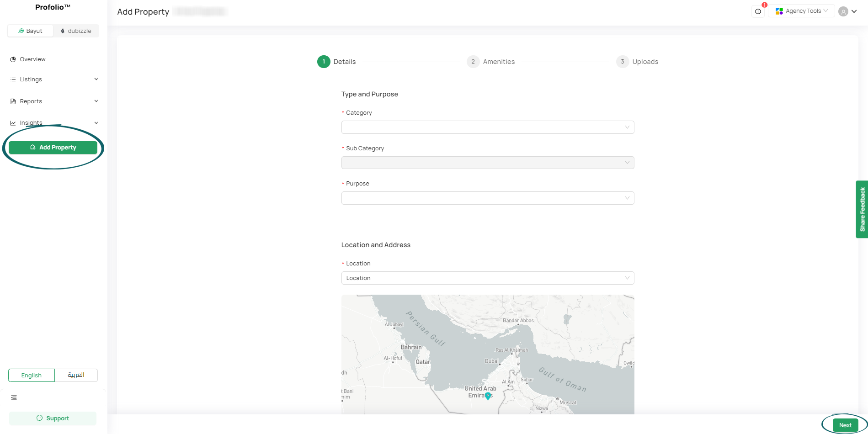Click the user avatar icon

pyautogui.click(x=843, y=11)
